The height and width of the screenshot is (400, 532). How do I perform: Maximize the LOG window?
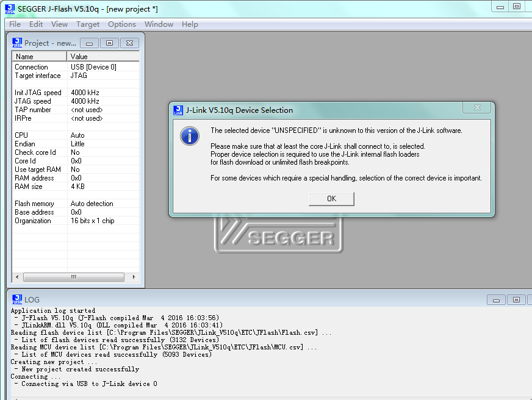coord(516,299)
